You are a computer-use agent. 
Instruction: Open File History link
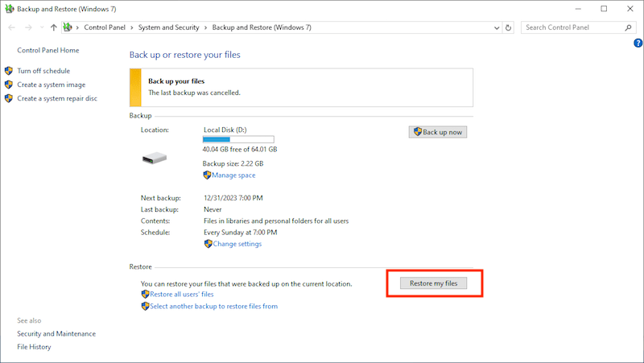coord(34,347)
